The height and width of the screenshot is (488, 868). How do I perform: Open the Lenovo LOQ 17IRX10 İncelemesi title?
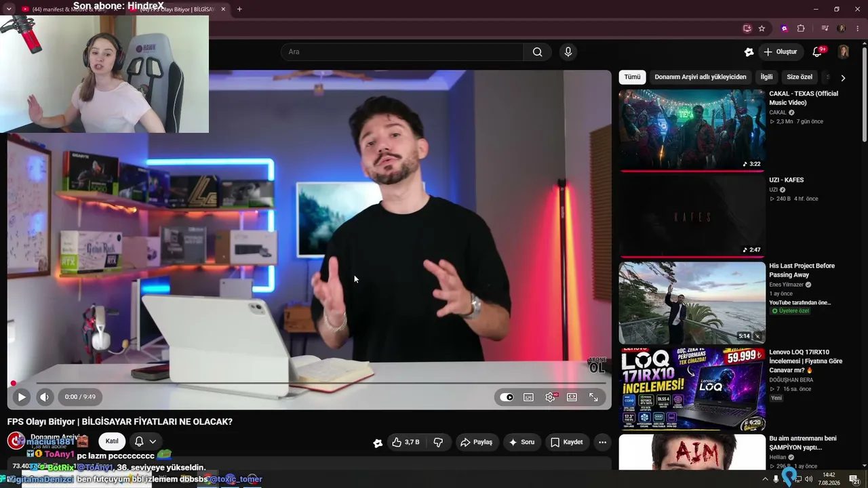(806, 361)
